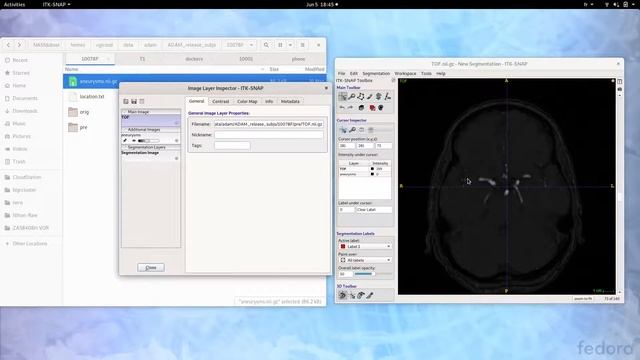Click the Redo arrow in ITK-SNAP toolbox

[x=350, y=108]
